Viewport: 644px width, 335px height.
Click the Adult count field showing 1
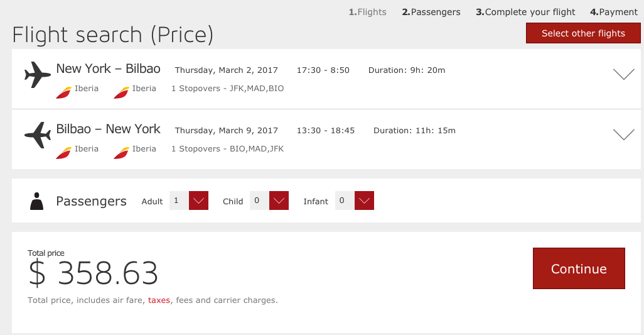179,200
